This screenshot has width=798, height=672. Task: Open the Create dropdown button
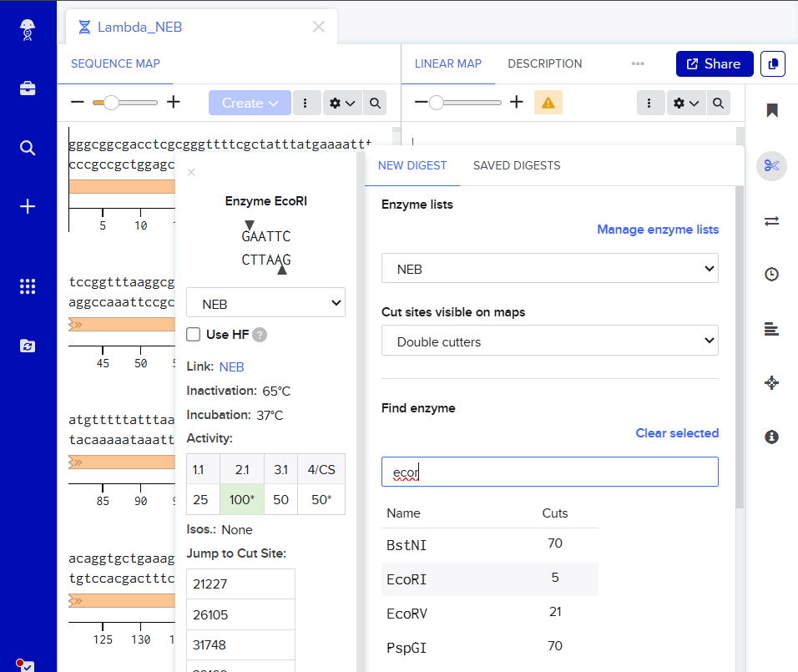249,103
